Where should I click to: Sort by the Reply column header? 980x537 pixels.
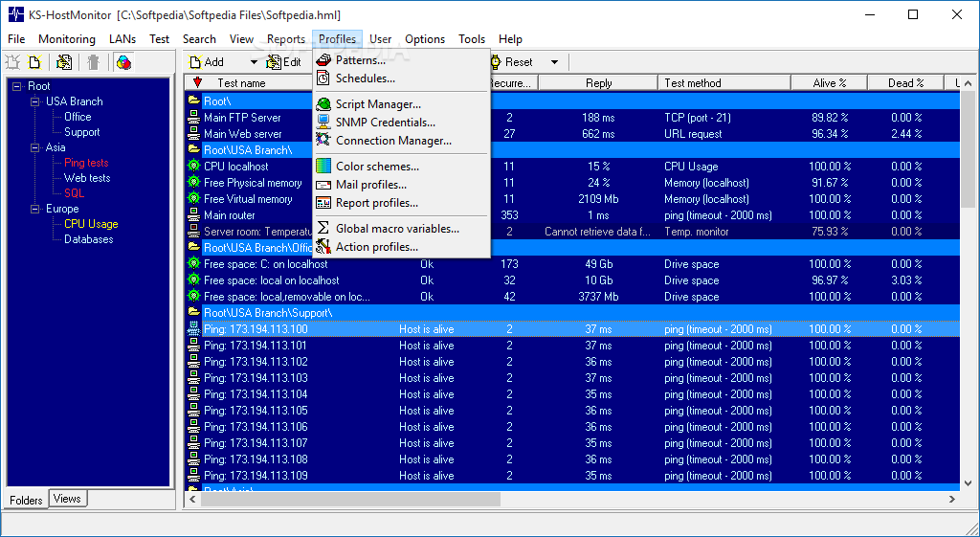tap(599, 82)
